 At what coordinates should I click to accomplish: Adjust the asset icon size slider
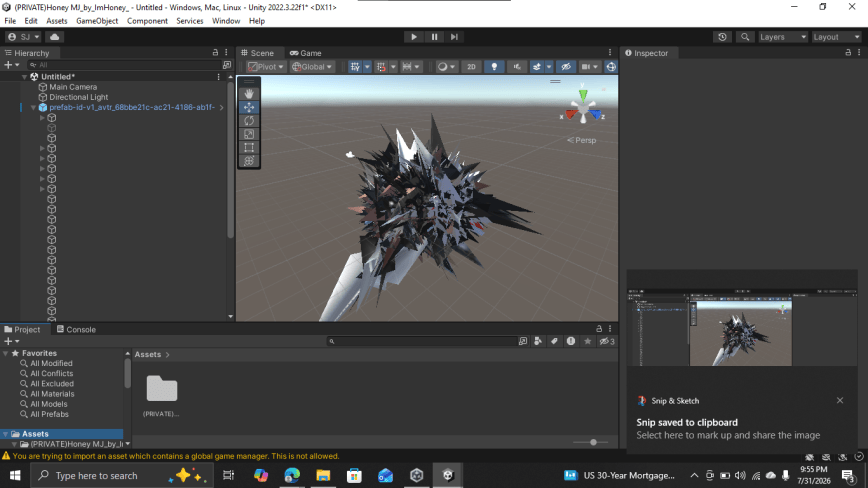(x=593, y=442)
